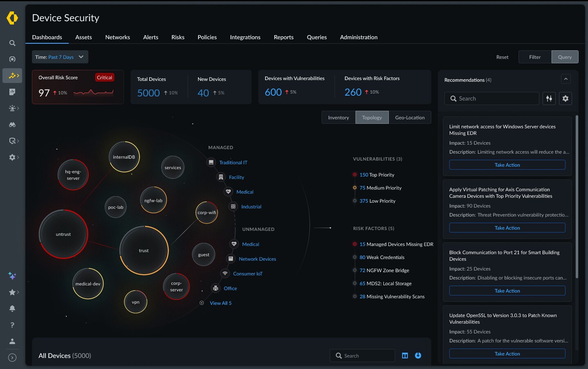The height and width of the screenshot is (369, 588).
Task: Click Take Action for the Port 21 recommendation
Action: tap(507, 291)
